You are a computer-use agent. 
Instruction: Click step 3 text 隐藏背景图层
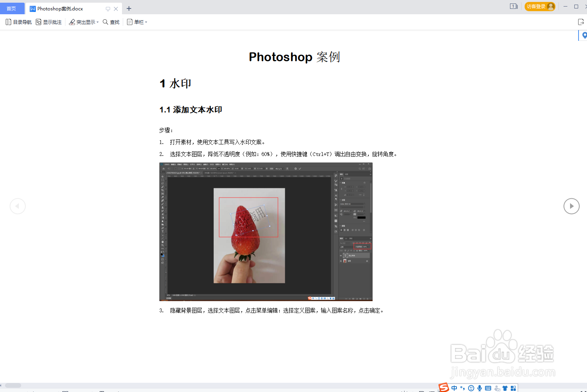tap(272, 310)
